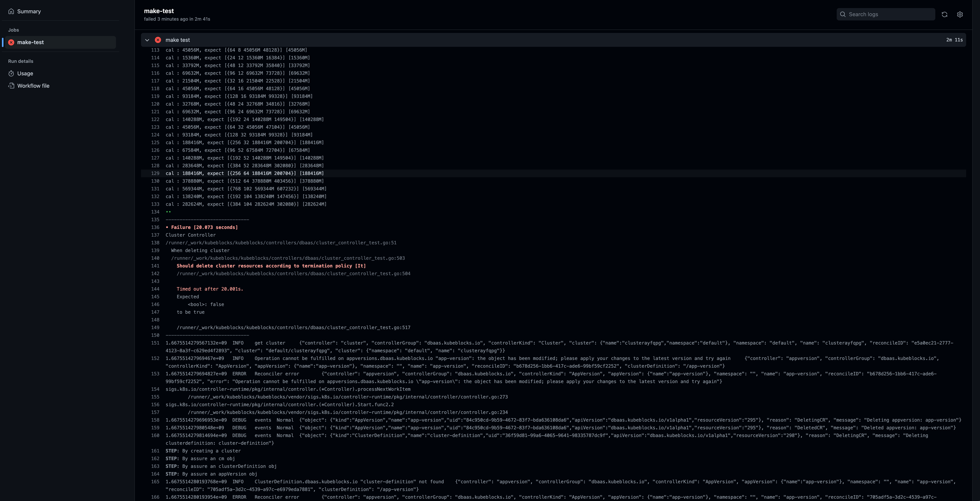Click line number 113

(x=155, y=50)
